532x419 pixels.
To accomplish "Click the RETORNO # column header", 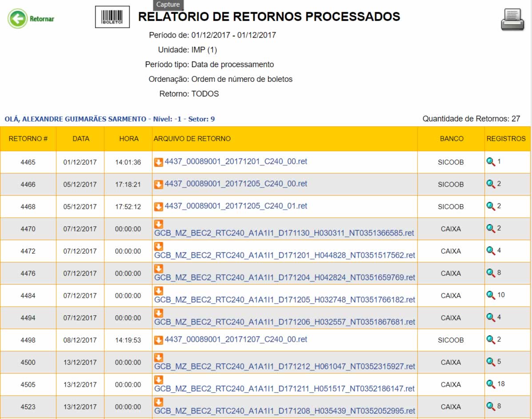I will [x=28, y=138].
